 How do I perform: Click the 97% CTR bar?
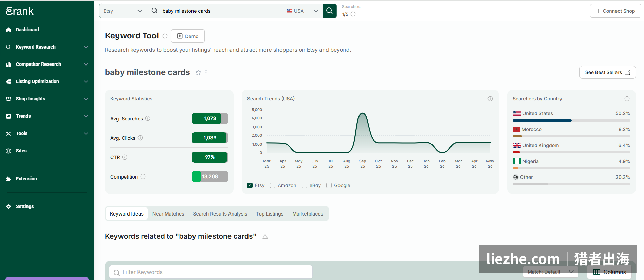(210, 157)
